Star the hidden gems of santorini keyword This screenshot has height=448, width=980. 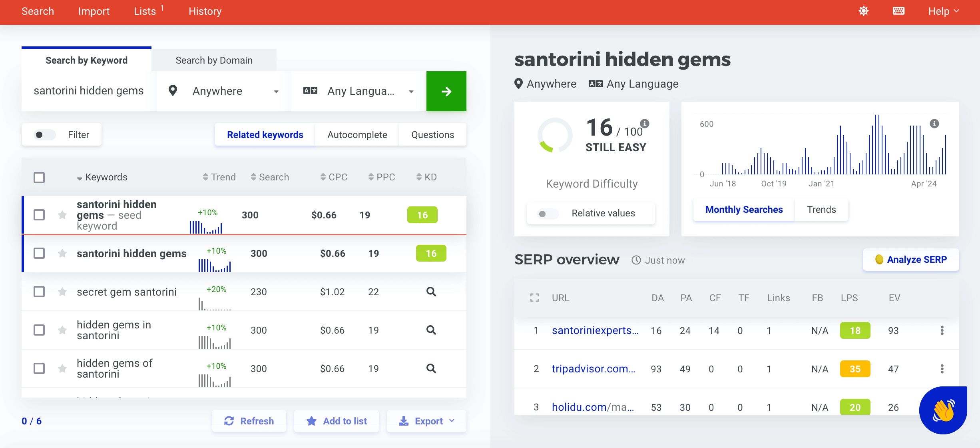[62, 368]
